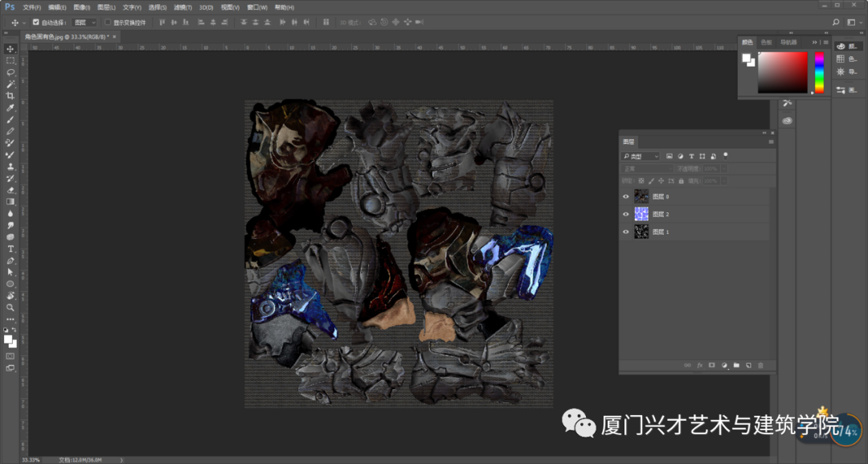Image resolution: width=868 pixels, height=464 pixels.
Task: Pick color in red color field
Action: click(x=782, y=72)
